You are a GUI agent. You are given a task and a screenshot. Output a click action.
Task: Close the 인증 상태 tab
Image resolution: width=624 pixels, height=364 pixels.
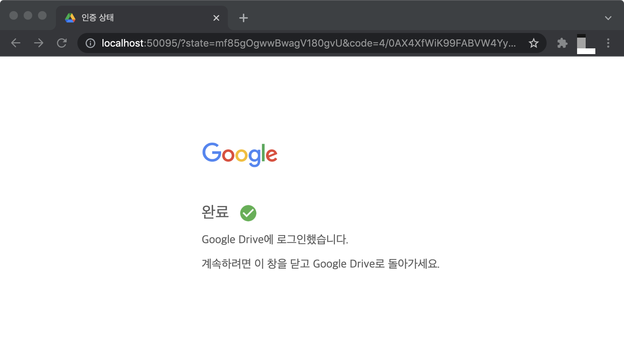tap(216, 18)
